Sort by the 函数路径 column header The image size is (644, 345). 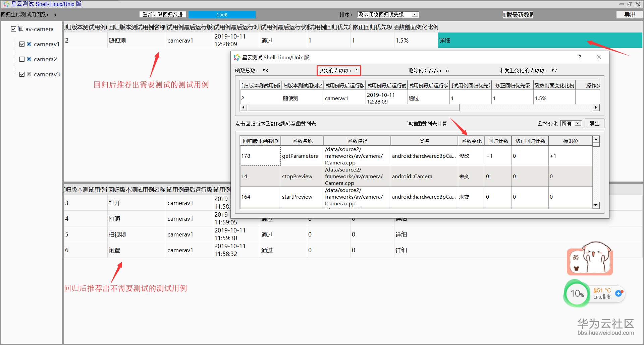357,141
